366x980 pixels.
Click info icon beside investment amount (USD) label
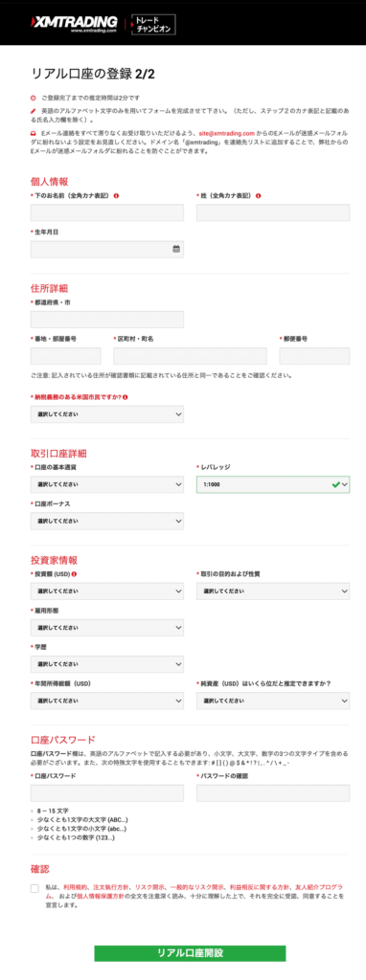point(75,574)
